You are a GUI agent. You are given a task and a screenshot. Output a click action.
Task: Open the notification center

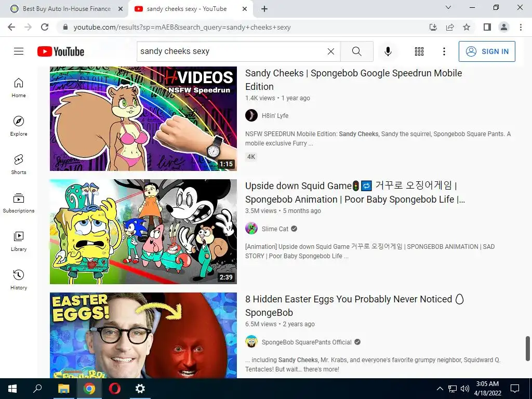tap(515, 389)
